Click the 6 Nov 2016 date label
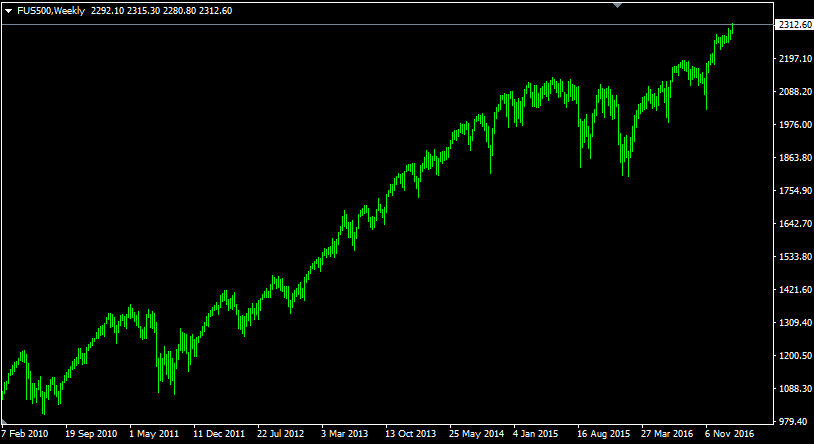 point(729,434)
